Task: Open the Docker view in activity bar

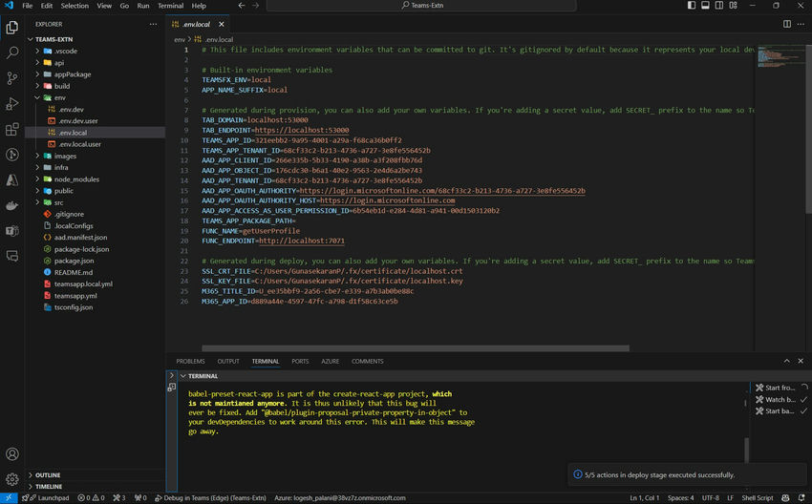Action: tap(12, 205)
